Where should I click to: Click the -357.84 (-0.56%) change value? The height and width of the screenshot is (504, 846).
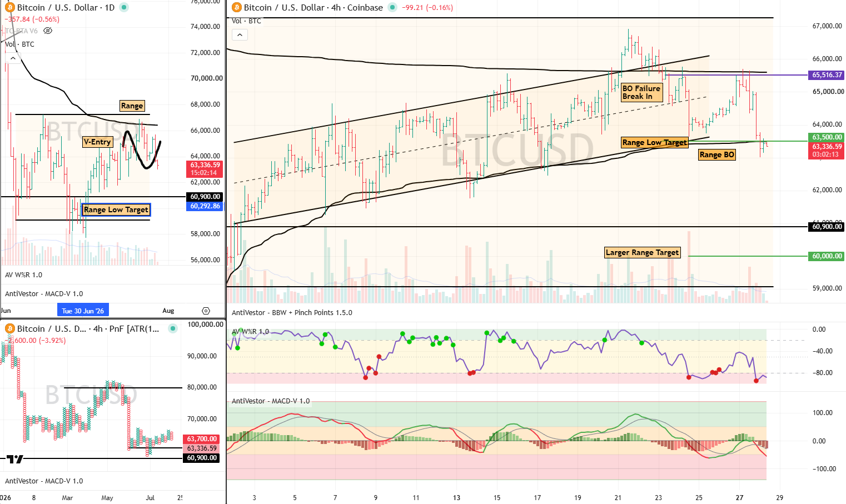tap(32, 19)
